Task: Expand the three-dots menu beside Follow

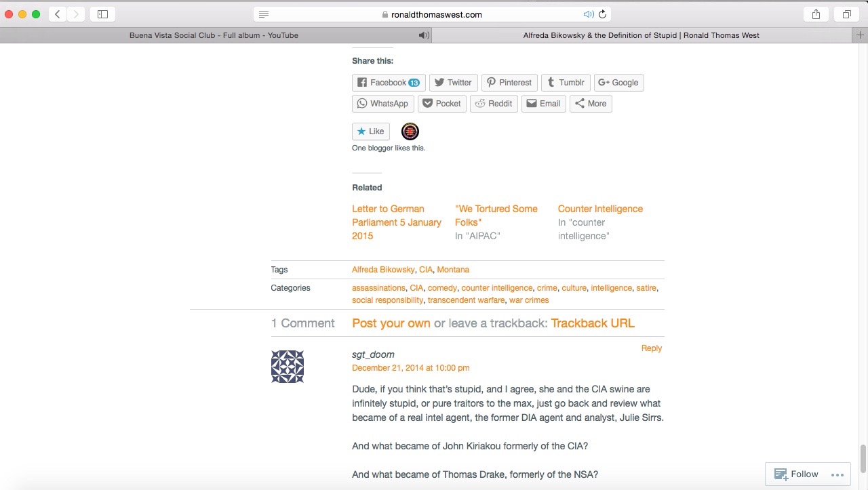Action: tap(837, 474)
